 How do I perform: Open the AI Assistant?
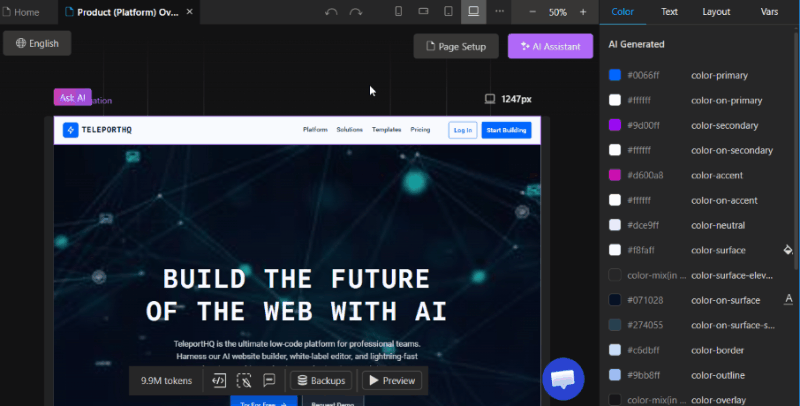[551, 46]
